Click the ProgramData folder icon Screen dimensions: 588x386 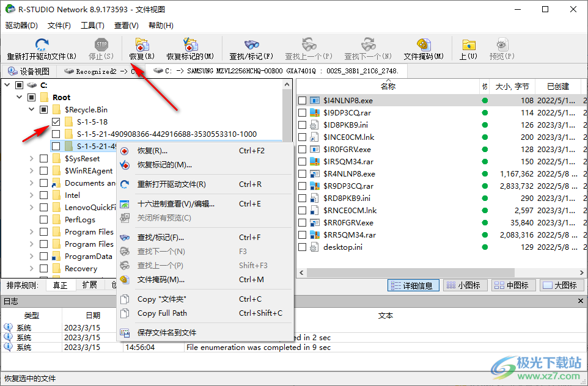point(57,257)
